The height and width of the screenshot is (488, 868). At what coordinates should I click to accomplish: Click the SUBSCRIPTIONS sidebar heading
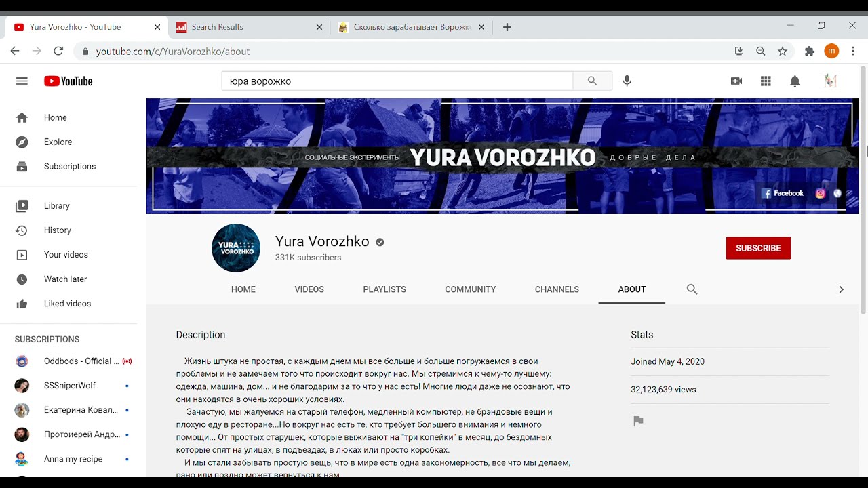47,339
